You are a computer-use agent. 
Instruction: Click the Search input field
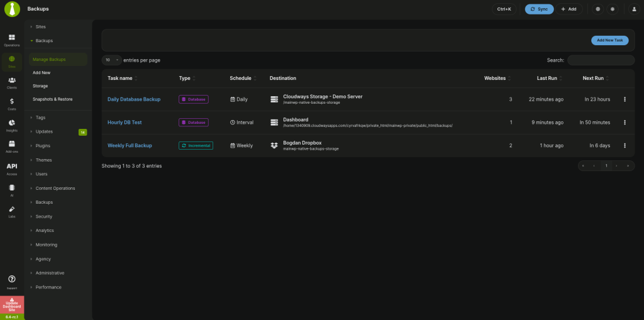coord(601,60)
